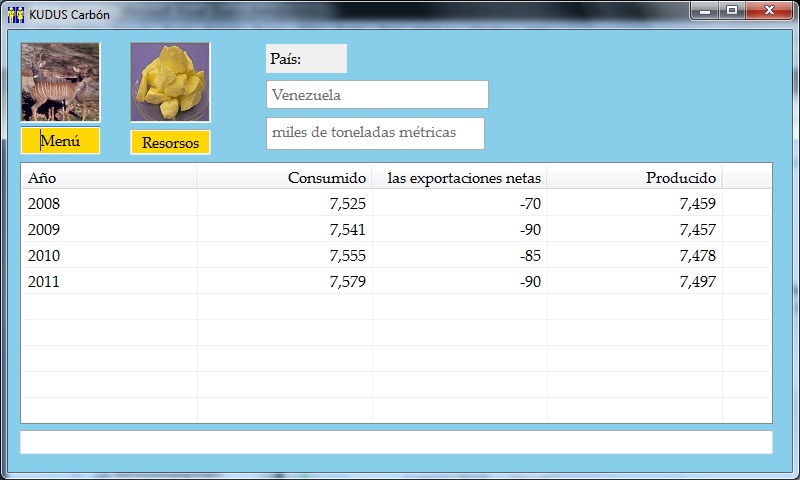Click produced value 7,478

tap(697, 256)
